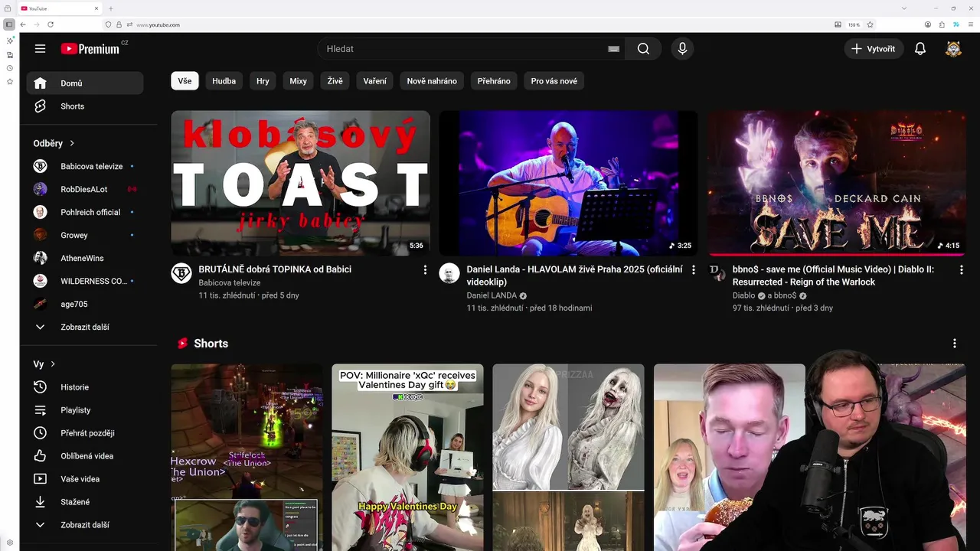
Task: Open Daniel LANDA channel avatar under the video
Action: point(449,273)
